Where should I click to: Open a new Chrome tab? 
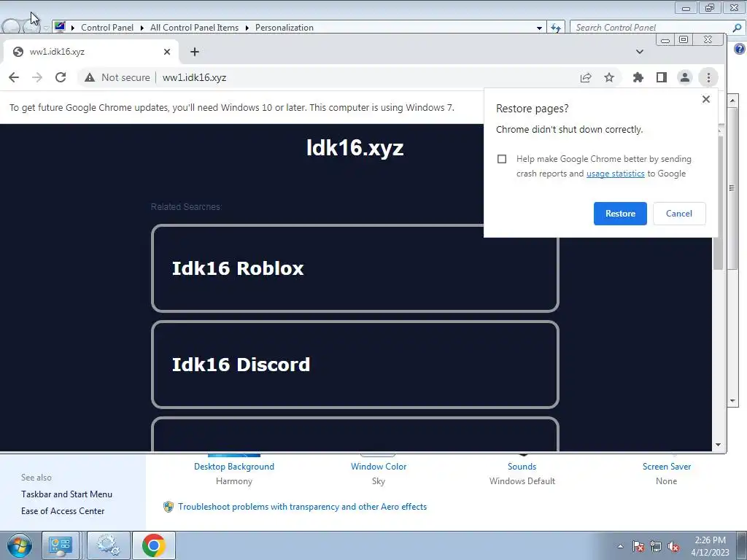click(194, 52)
